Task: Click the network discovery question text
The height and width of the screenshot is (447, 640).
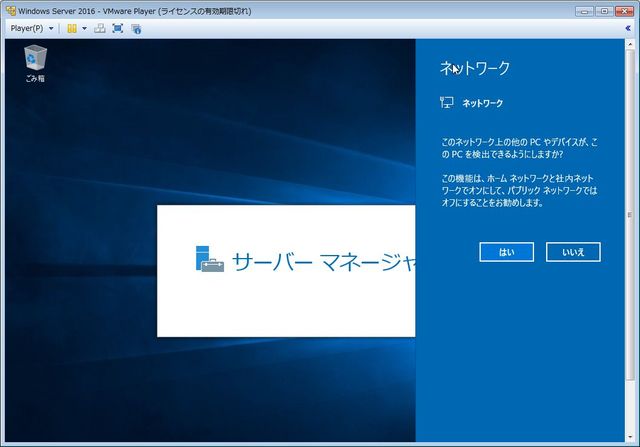Action: pyautogui.click(x=519, y=148)
